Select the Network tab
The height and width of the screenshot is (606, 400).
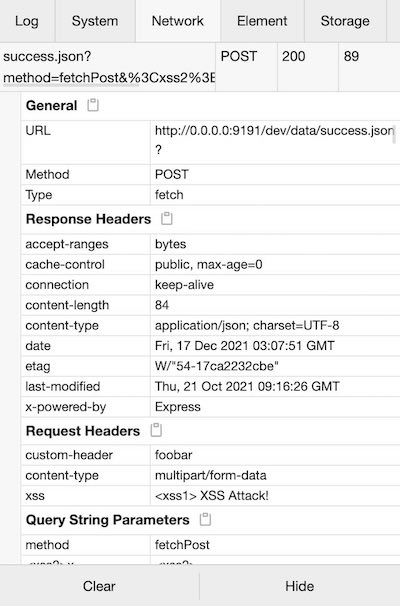pos(178,21)
